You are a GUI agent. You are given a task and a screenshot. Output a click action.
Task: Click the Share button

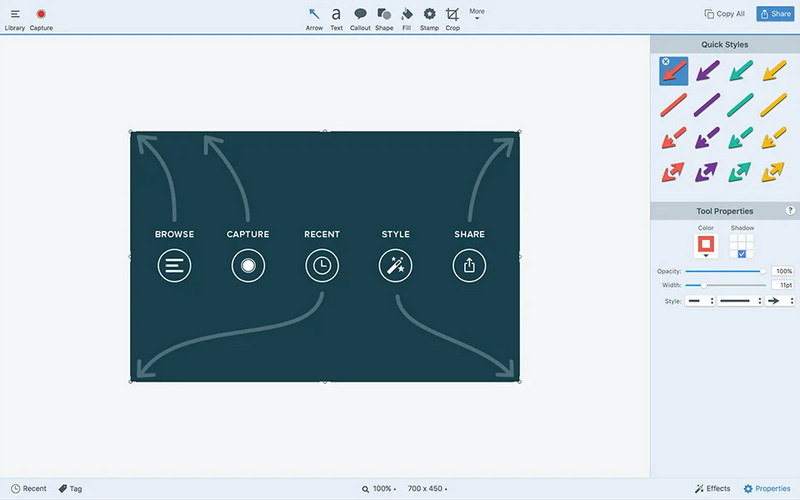point(774,14)
